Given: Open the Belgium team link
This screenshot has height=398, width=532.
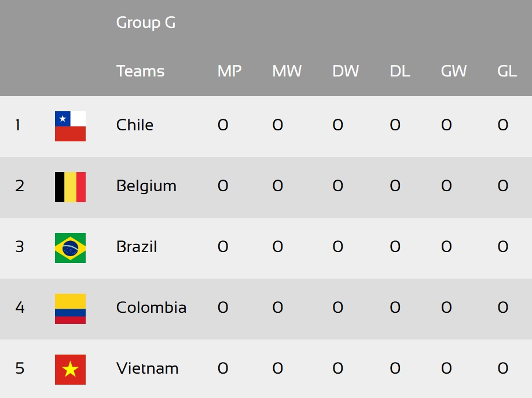Looking at the screenshot, I should pyautogui.click(x=146, y=186).
